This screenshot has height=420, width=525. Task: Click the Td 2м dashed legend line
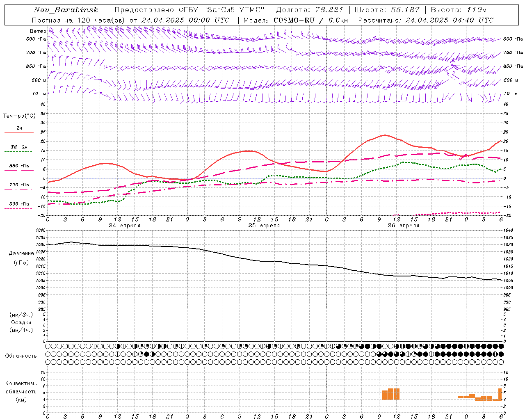pyautogui.click(x=18, y=152)
